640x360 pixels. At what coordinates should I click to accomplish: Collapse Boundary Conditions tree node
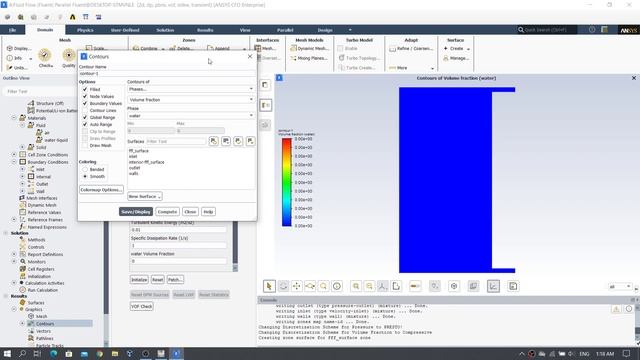tap(14, 162)
